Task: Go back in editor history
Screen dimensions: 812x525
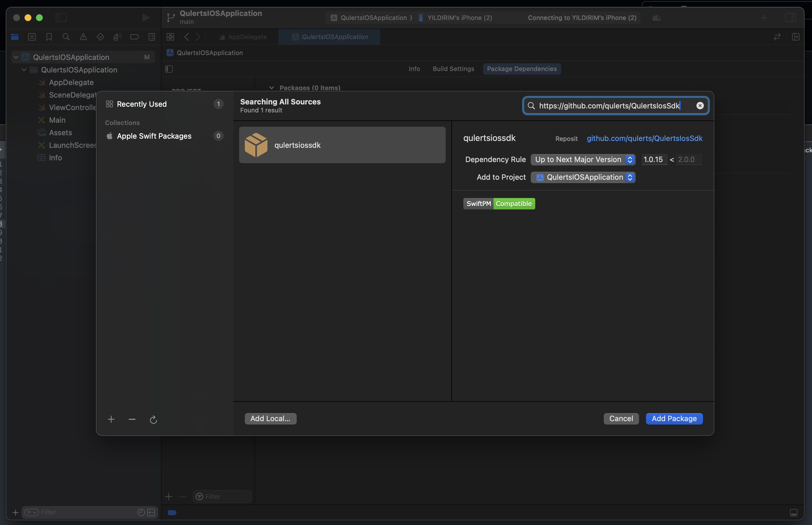Action: coord(187,37)
